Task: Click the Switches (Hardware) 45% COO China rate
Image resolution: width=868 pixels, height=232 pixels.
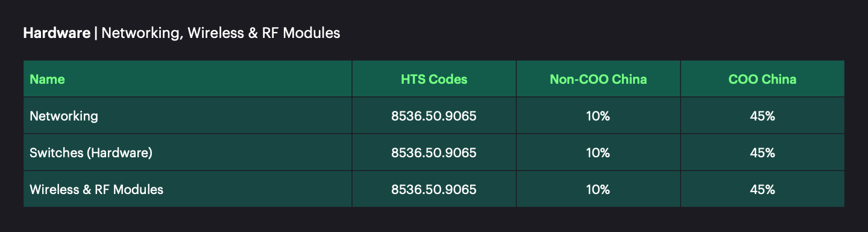Action: pyautogui.click(x=763, y=152)
